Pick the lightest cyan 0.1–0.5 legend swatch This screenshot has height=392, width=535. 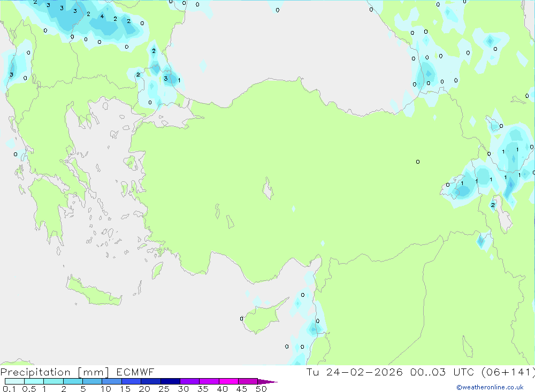14,381
